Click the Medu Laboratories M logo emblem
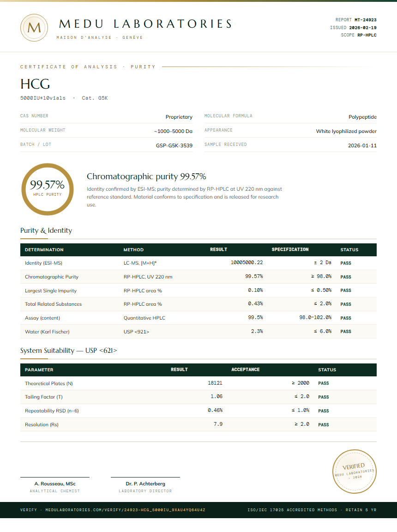This screenshot has width=397, height=532. [x=34, y=28]
